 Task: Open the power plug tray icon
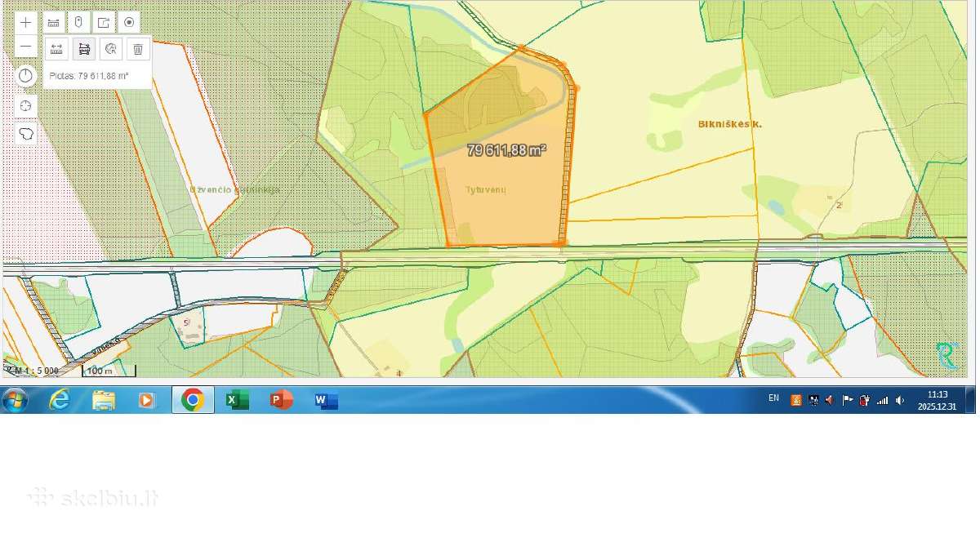click(x=865, y=400)
